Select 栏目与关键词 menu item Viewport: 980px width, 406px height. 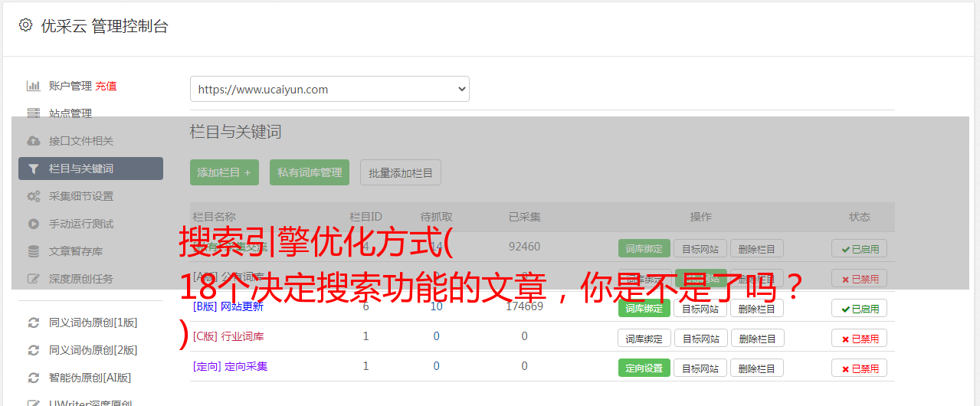pyautogui.click(x=90, y=169)
